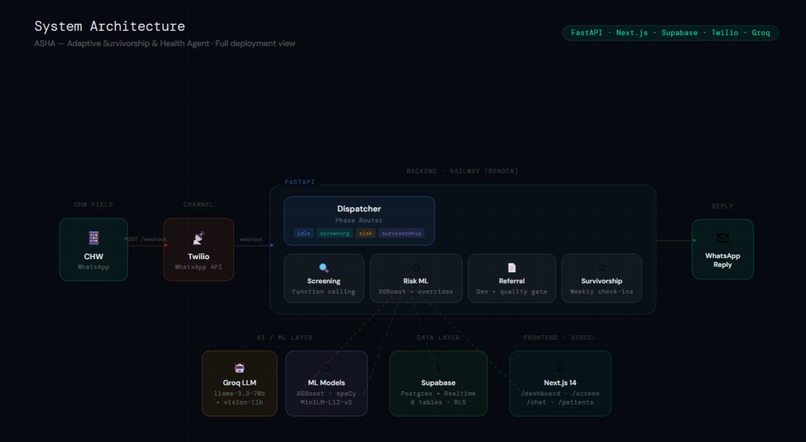Click the 'System Architecture' title
The height and width of the screenshot is (442, 806).
coord(109,26)
